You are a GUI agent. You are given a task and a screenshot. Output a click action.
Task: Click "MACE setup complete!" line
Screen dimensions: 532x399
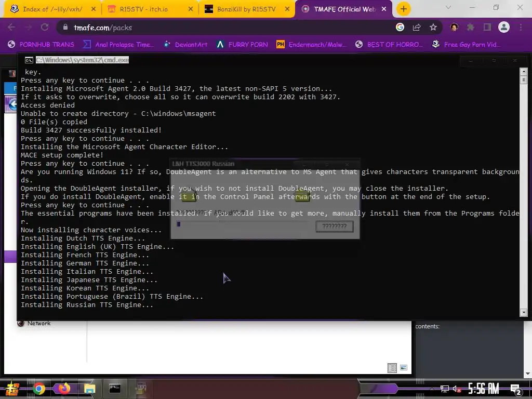[62, 155]
